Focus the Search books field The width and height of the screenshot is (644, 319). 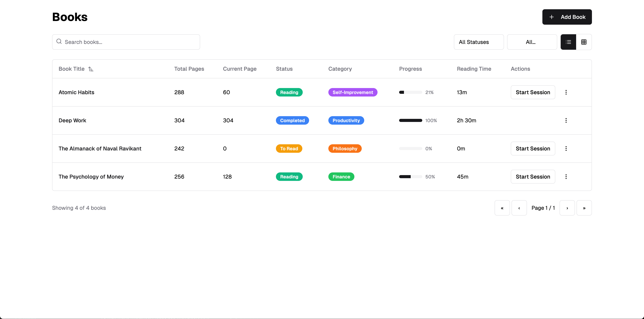(126, 42)
